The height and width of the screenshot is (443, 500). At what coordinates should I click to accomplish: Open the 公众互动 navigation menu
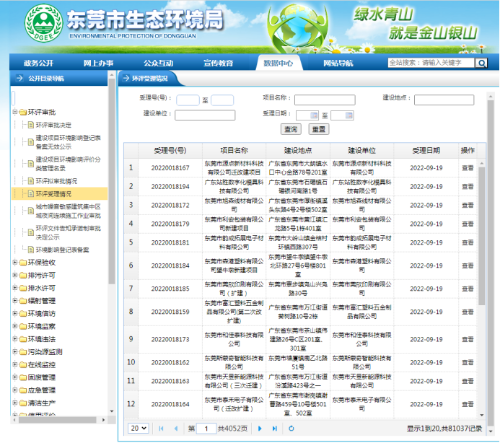point(158,63)
